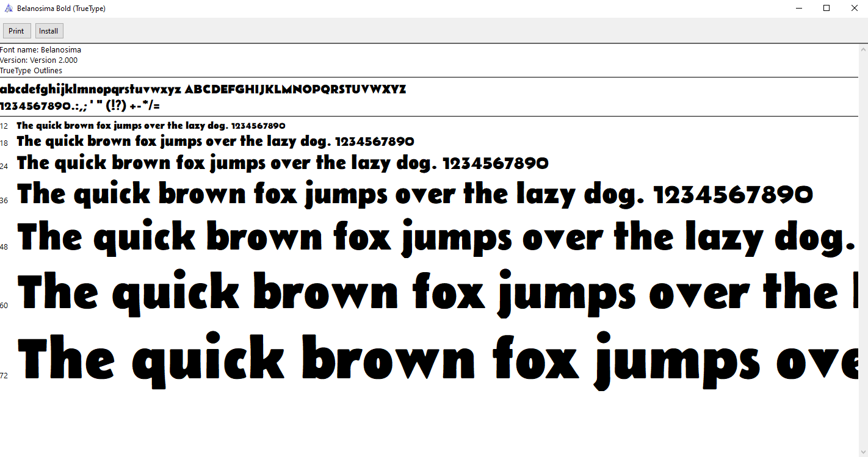The height and width of the screenshot is (457, 868).
Task: Click the 'Font name: Belanosima' text
Action: (41, 50)
